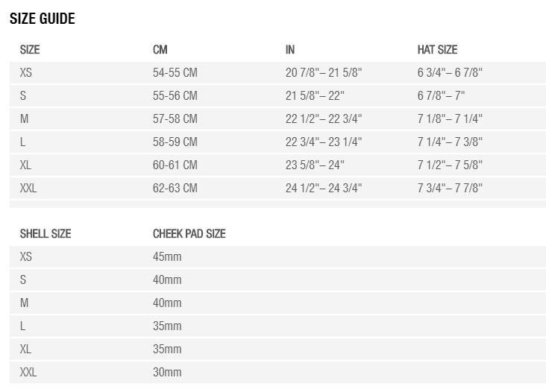This screenshot has width=546, height=392.
Task: Select the 7 1/8"– 7 1/4" hat size
Action: click(x=450, y=119)
